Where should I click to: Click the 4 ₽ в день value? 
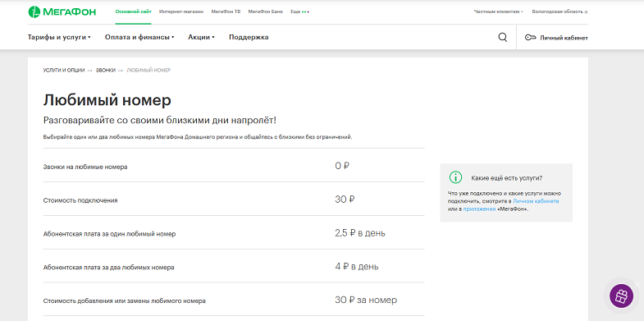coord(357,267)
